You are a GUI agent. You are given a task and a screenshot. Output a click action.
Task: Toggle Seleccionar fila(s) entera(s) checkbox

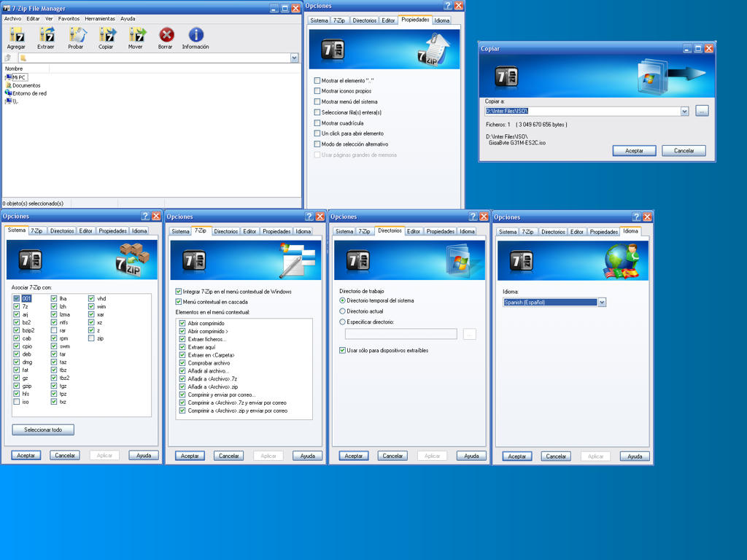pyautogui.click(x=317, y=112)
